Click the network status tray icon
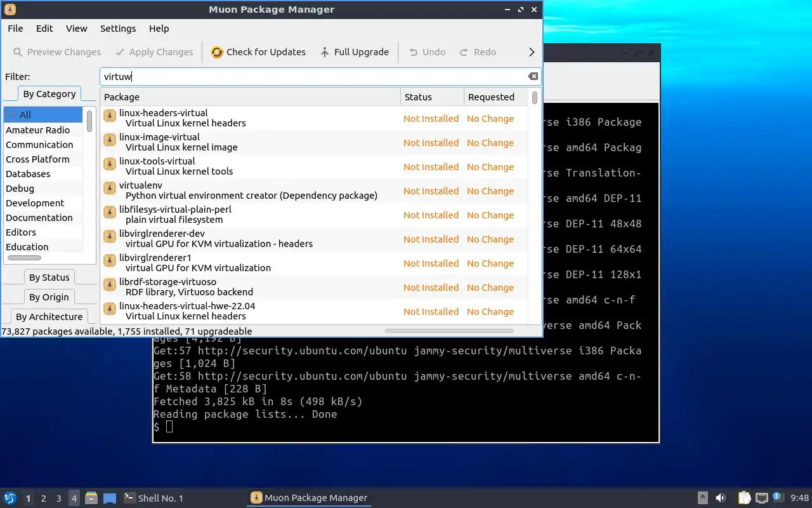The width and height of the screenshot is (812, 508). (x=762, y=498)
